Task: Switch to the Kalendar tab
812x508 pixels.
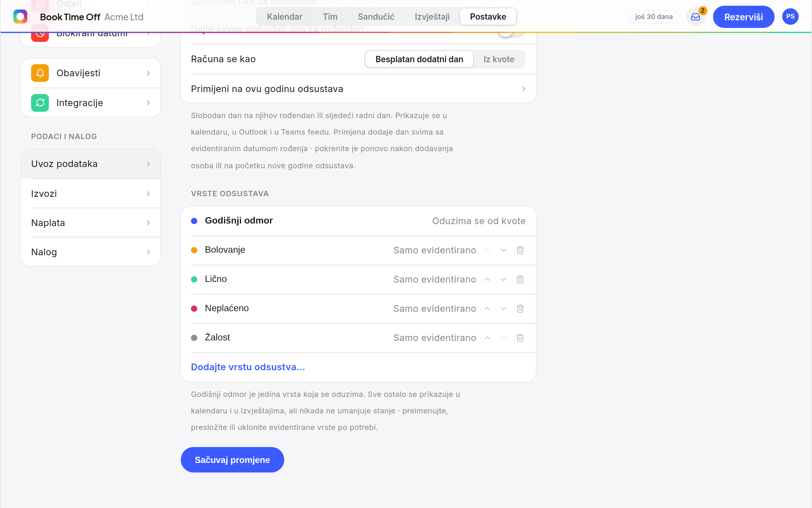Action: click(285, 17)
